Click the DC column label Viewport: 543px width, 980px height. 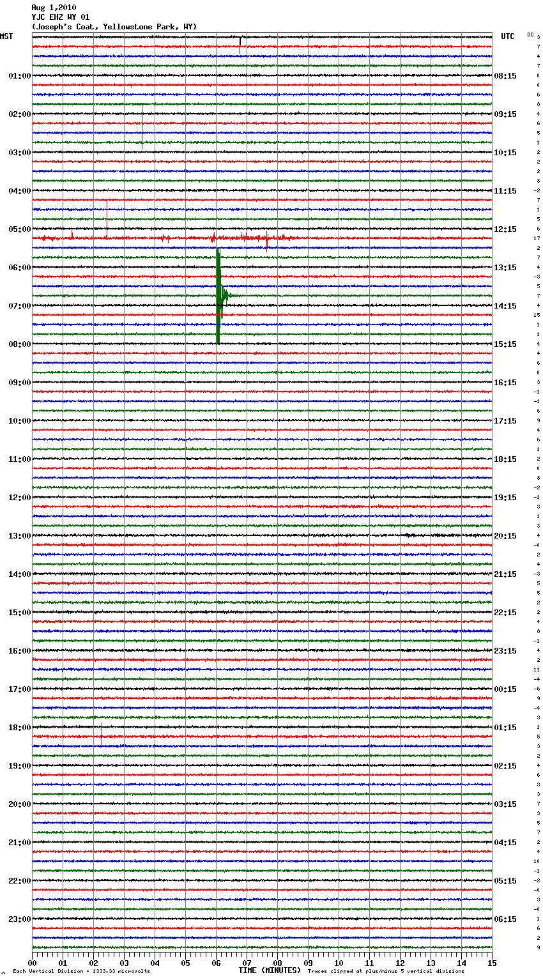click(530, 34)
